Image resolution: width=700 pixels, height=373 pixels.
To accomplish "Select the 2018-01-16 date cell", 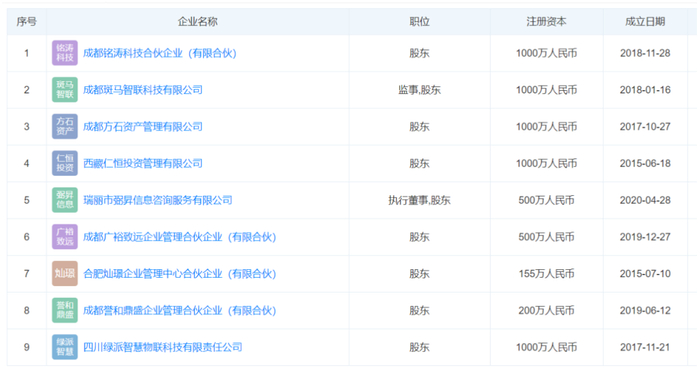I will (645, 90).
